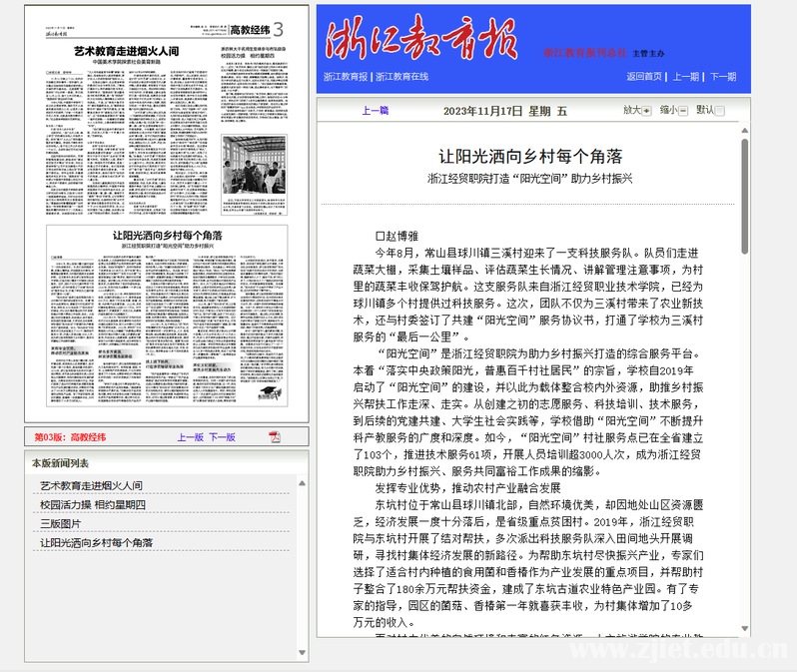Open article 校园活力操 相约星期四 from the list
This screenshot has height=672, width=797.
[x=92, y=504]
